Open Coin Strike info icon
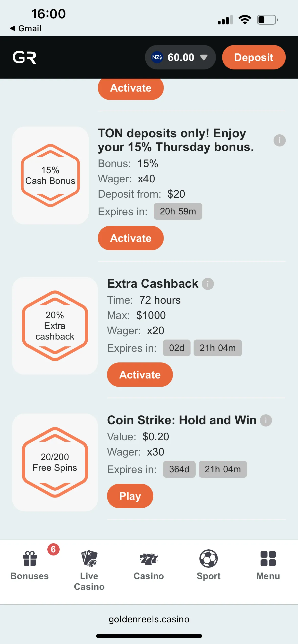The width and height of the screenshot is (298, 644). click(266, 420)
